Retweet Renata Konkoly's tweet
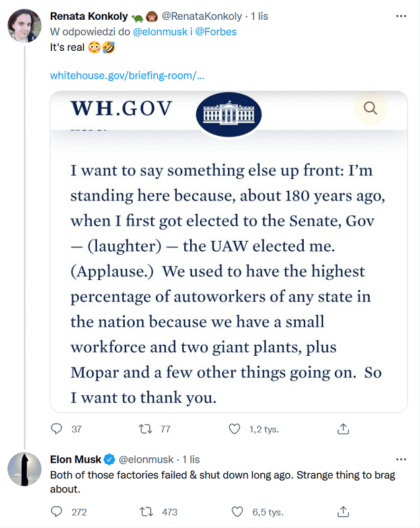The image size is (420, 528). (145, 428)
